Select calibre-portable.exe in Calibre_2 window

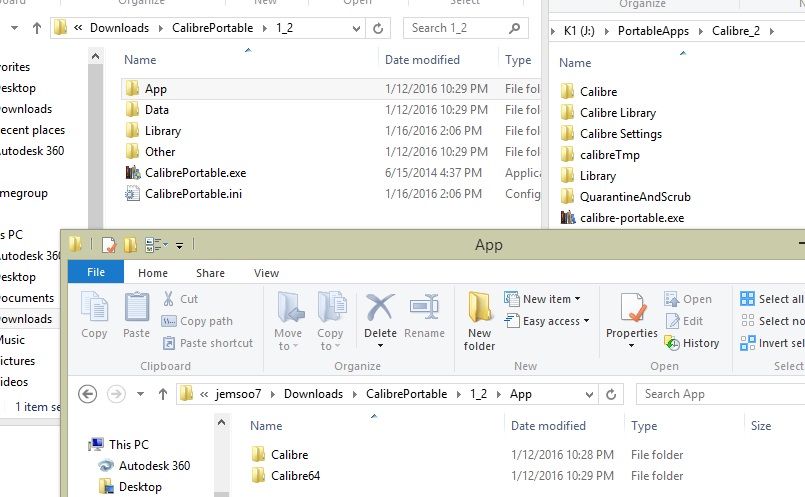coord(632,218)
